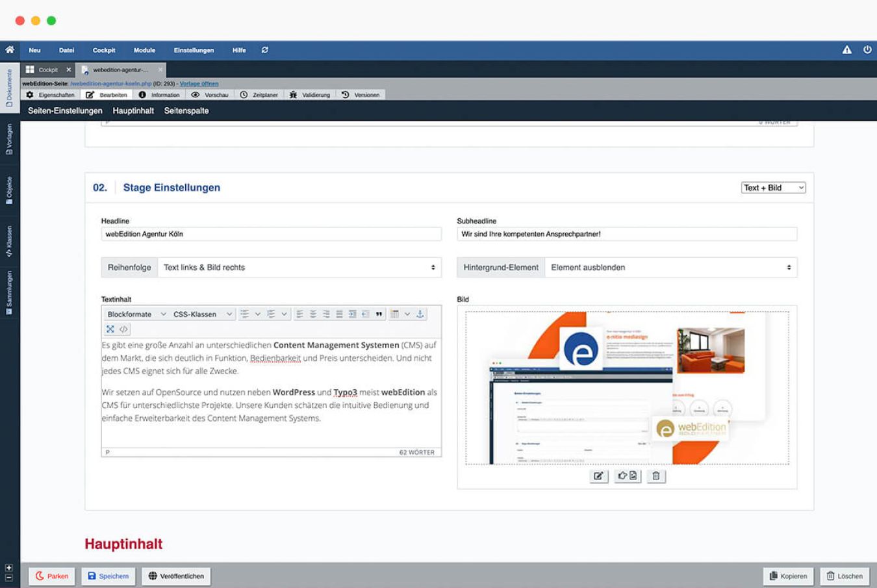Align text right in the editor
The image size is (877, 588).
point(325,314)
